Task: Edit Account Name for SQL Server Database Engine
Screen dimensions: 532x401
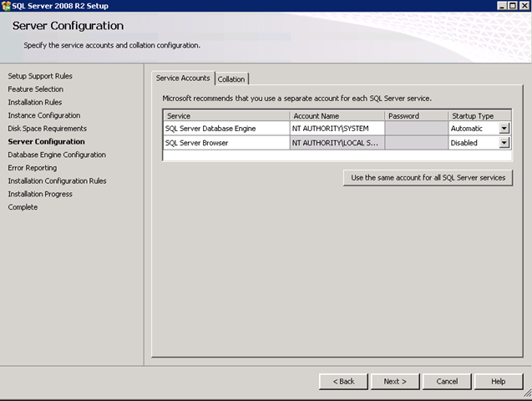Action: 337,129
